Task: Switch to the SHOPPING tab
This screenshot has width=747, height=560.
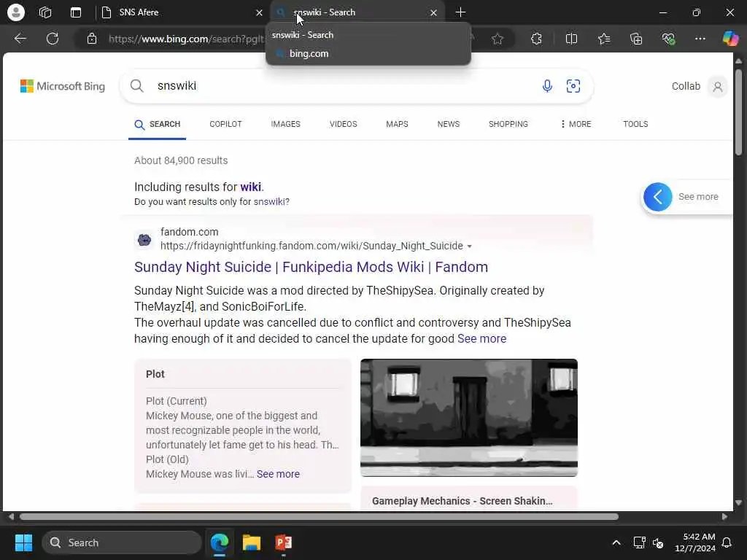Action: pos(508,124)
